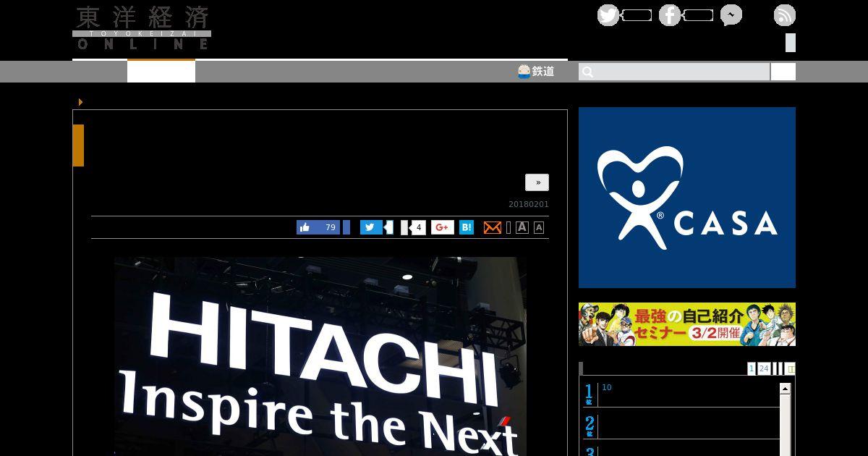This screenshot has width=868, height=456.
Task: Click the article date 20180201
Action: [529, 204]
